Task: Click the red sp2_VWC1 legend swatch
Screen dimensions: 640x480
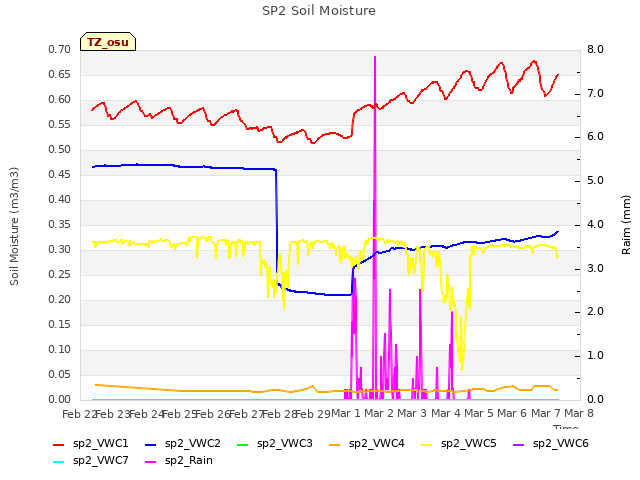Action: 59,444
